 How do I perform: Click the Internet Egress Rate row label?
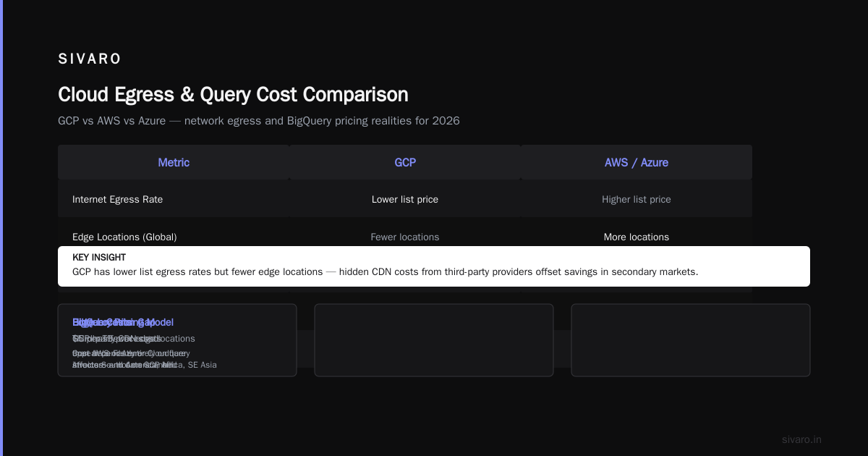[117, 199]
